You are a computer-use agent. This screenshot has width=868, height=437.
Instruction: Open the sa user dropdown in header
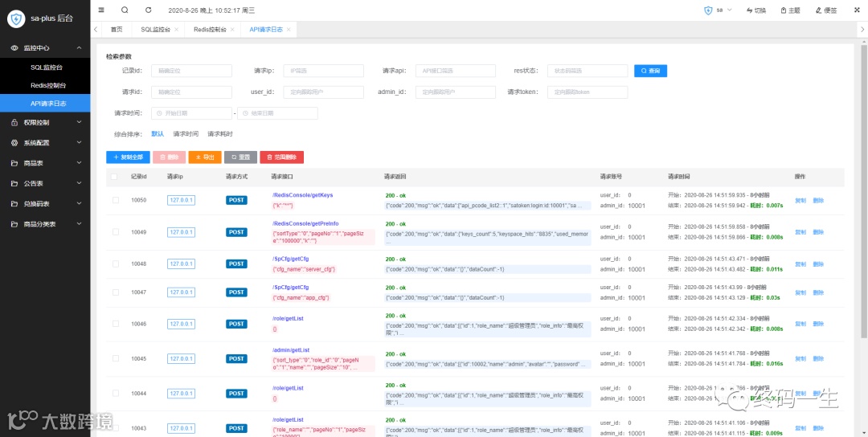pos(718,10)
